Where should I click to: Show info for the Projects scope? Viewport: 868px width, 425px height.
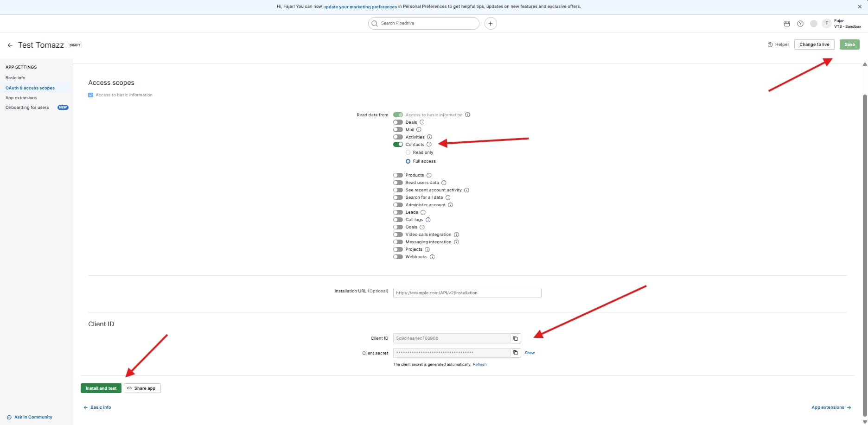(x=427, y=249)
